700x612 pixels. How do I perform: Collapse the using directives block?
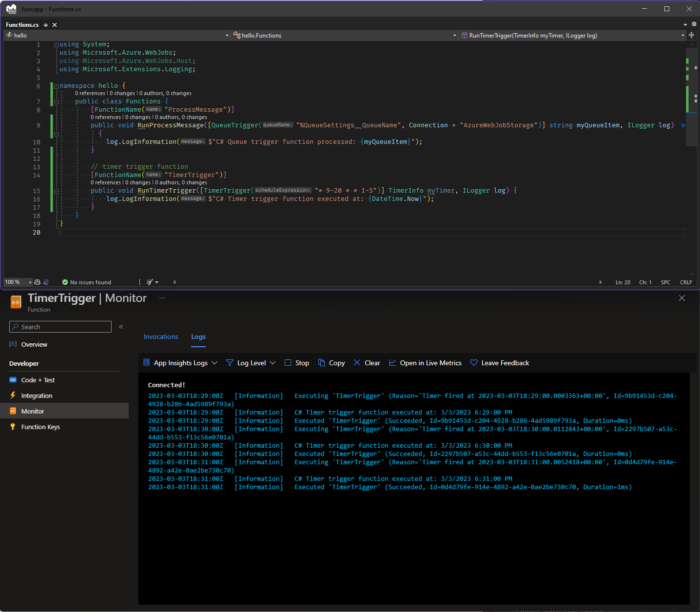coord(56,45)
